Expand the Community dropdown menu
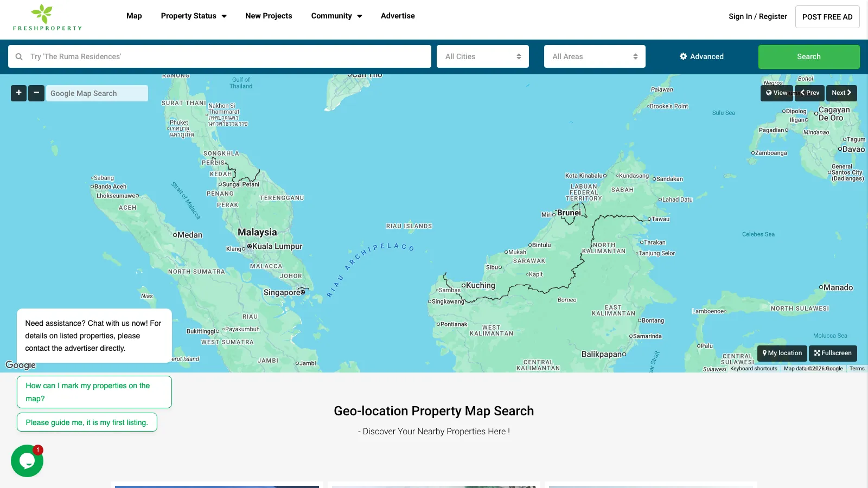 point(336,16)
